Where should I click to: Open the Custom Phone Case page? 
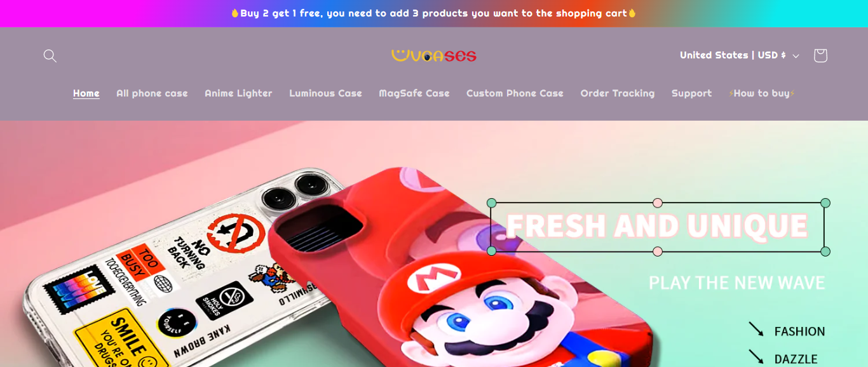pyautogui.click(x=515, y=93)
